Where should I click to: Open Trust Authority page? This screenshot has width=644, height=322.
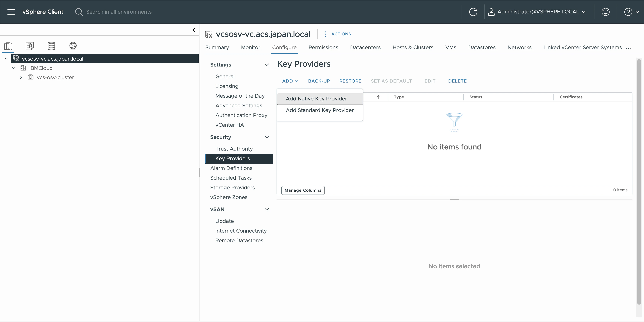pyautogui.click(x=234, y=149)
